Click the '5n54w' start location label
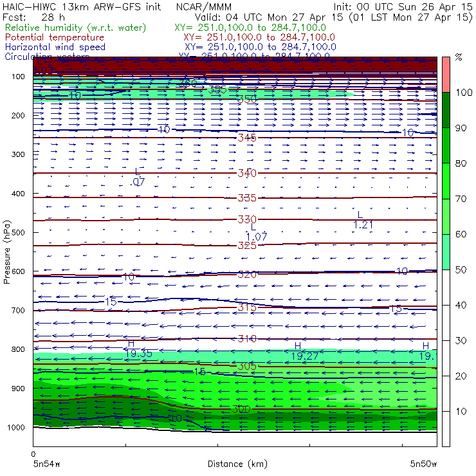Screen dimensions: 476x476 pos(47,464)
